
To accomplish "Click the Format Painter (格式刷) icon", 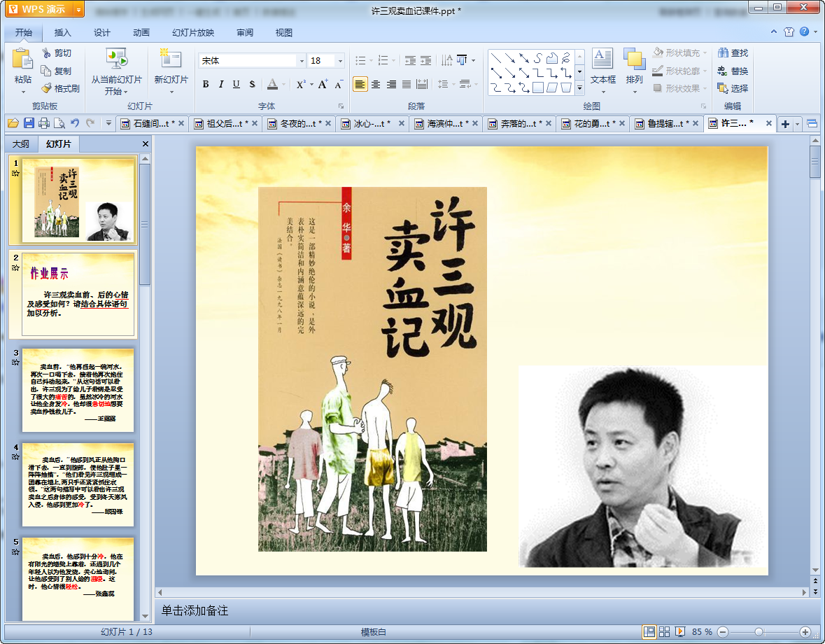I will pos(47,88).
